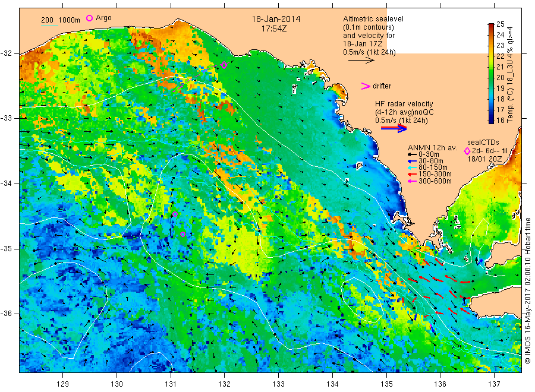535x392 pixels.
Task: Click the black altimetric velocity scale arrow
Action: point(361,61)
